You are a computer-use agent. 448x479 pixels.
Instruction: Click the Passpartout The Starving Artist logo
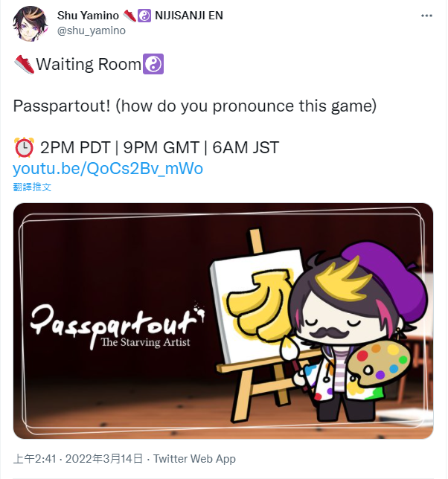point(118,326)
